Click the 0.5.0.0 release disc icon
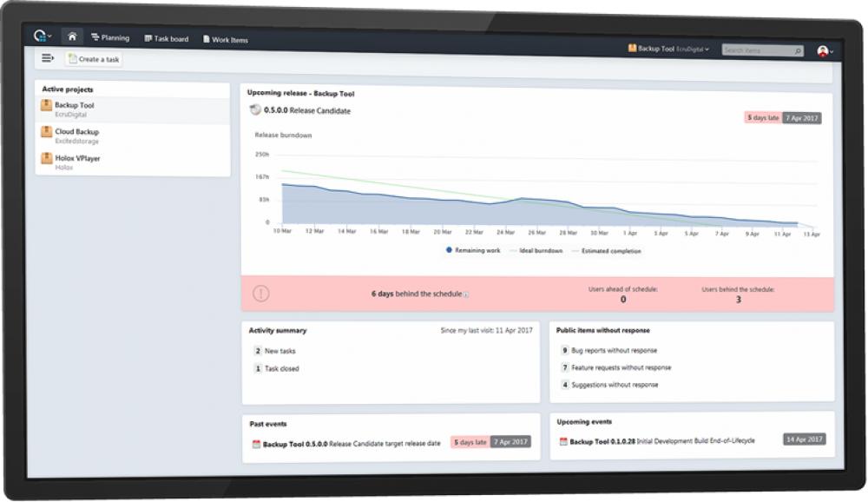Screen dimensions: 868x502 click(255, 110)
